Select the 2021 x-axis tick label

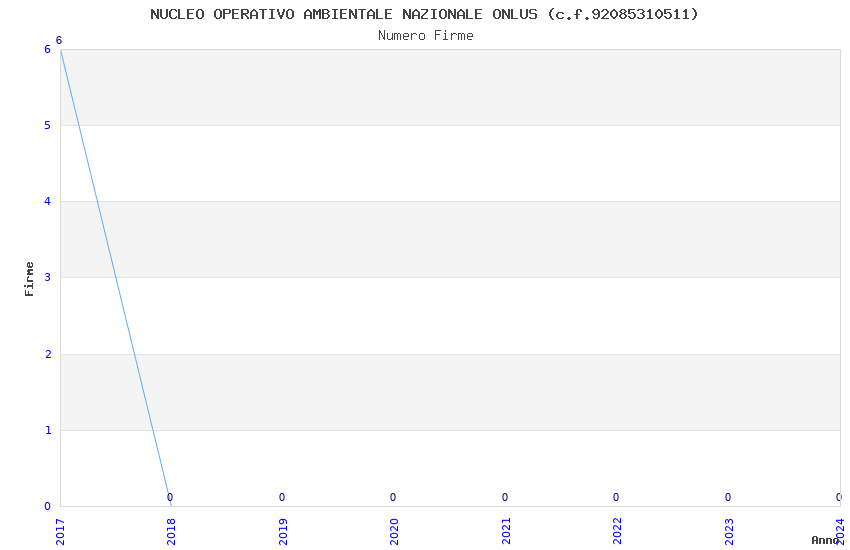(x=506, y=532)
